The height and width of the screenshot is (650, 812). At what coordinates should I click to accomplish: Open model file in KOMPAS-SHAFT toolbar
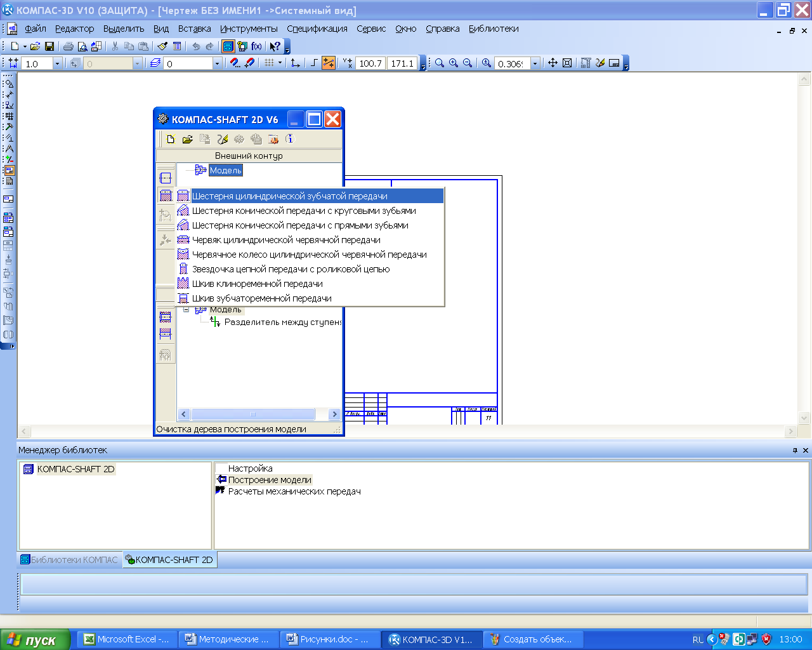coord(187,140)
